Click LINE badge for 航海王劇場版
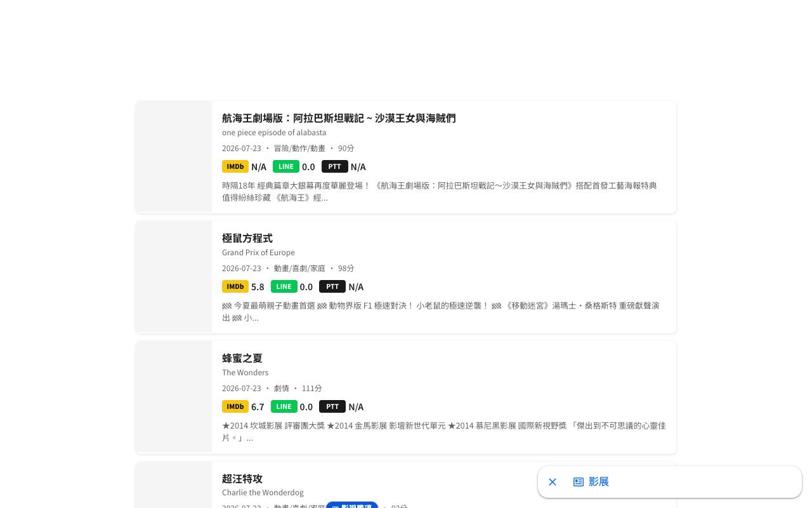812x508 pixels. (286, 166)
